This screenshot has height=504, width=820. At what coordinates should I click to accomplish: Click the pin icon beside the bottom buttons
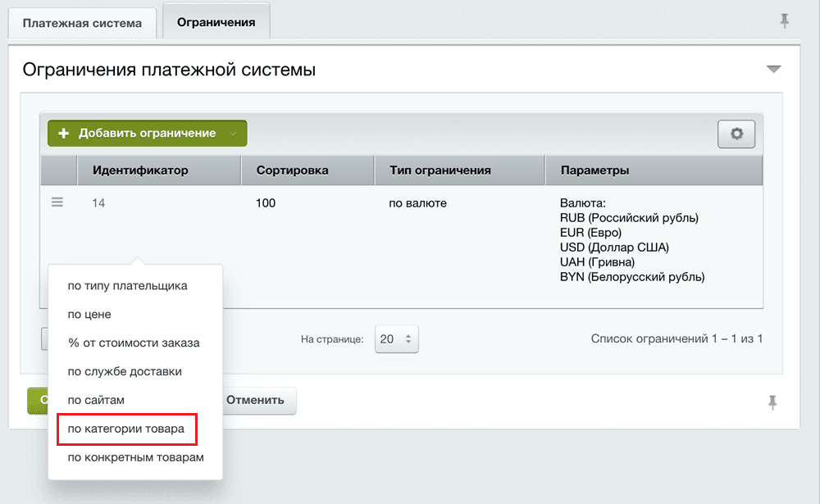click(772, 402)
